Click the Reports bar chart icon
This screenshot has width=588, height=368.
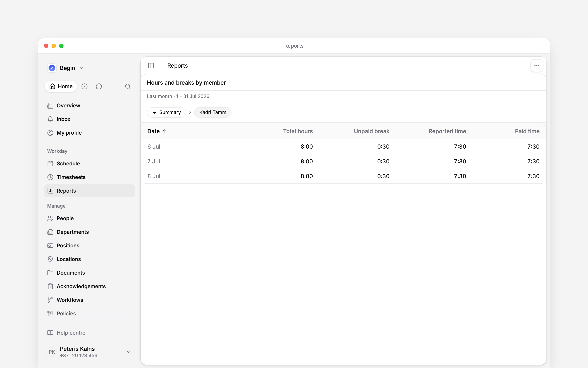tap(50, 191)
